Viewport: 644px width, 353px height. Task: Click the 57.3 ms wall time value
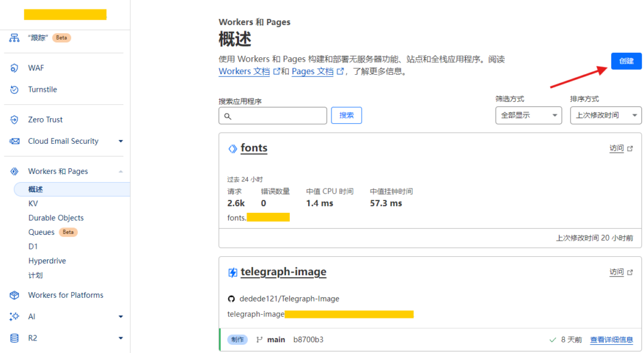(386, 204)
